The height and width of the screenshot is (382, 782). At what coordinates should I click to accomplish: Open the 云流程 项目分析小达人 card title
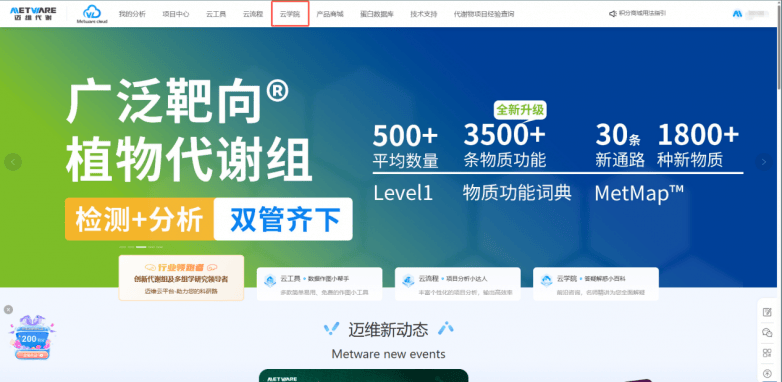pyautogui.click(x=452, y=278)
